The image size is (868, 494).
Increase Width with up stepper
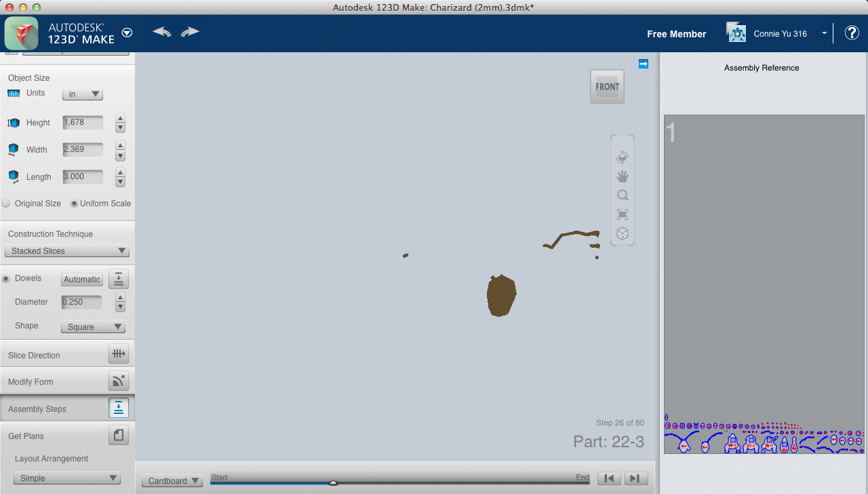pos(120,145)
